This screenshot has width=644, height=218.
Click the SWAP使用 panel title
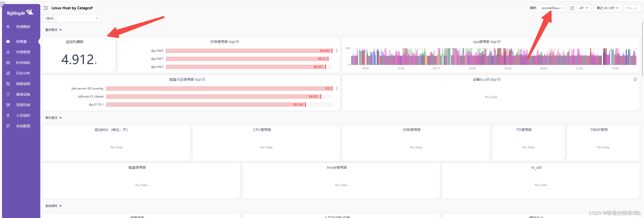[599, 130]
